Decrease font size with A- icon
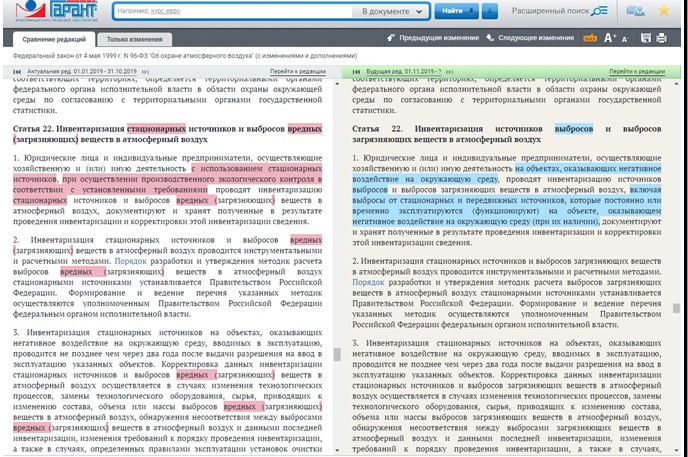Screen dimensions: 688x457 [x=625, y=38]
